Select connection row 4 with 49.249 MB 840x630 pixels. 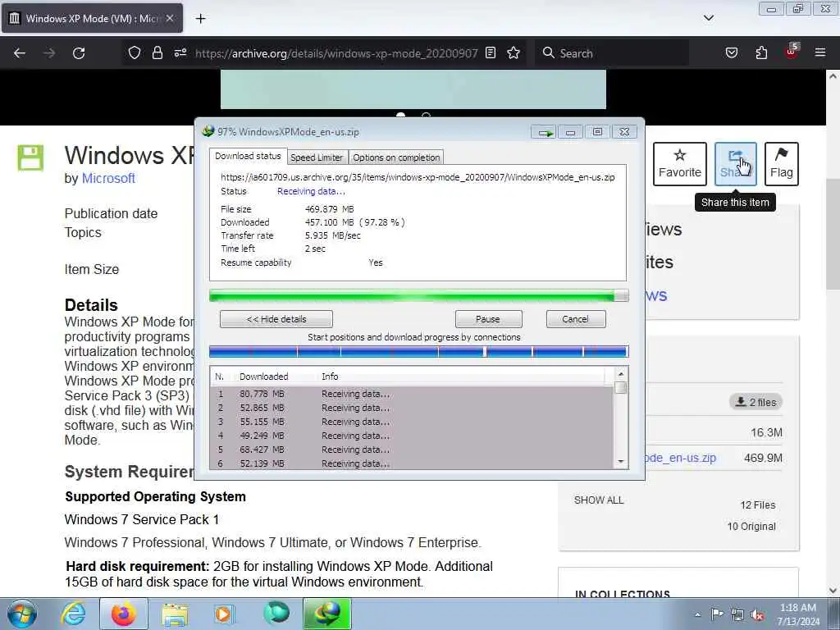coord(412,436)
